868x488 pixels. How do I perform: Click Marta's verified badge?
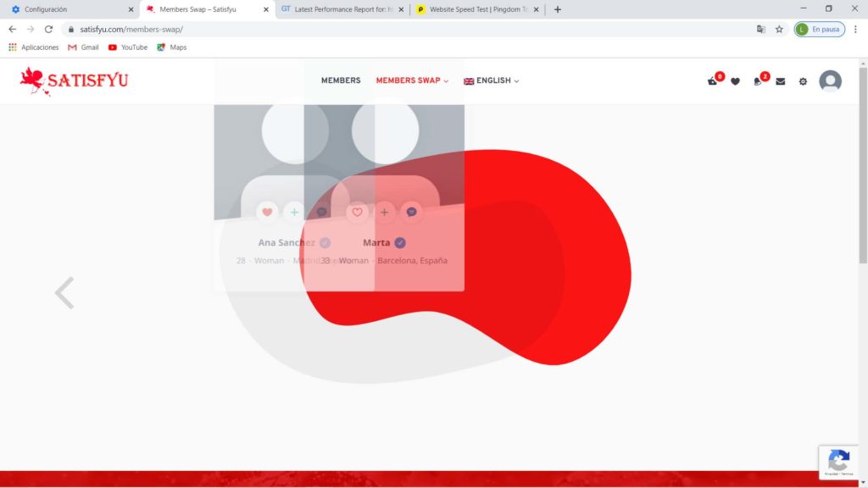pos(400,243)
